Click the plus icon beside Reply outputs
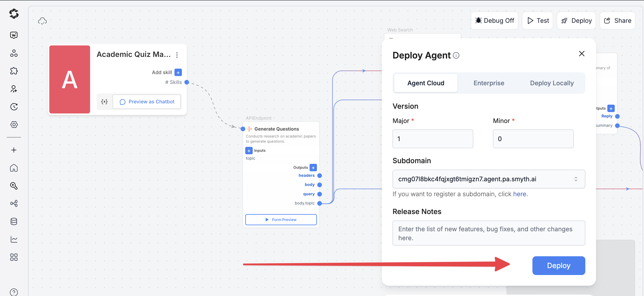The image size is (644, 296). pyautogui.click(x=611, y=108)
